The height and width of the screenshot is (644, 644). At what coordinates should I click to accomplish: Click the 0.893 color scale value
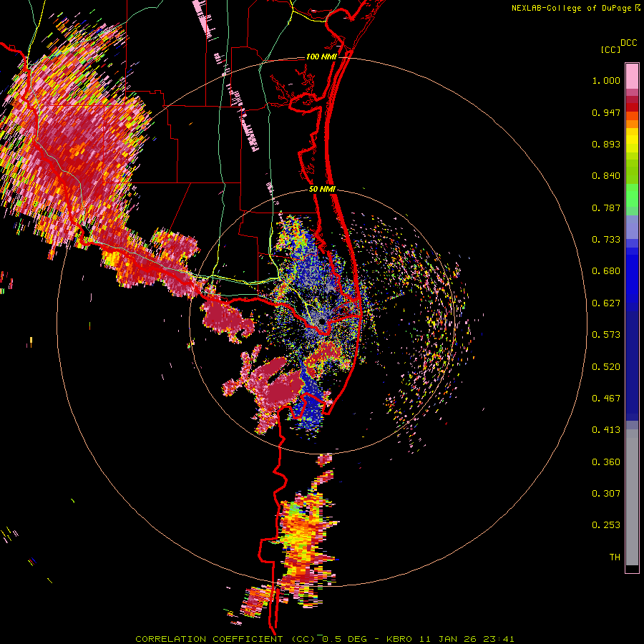606,144
